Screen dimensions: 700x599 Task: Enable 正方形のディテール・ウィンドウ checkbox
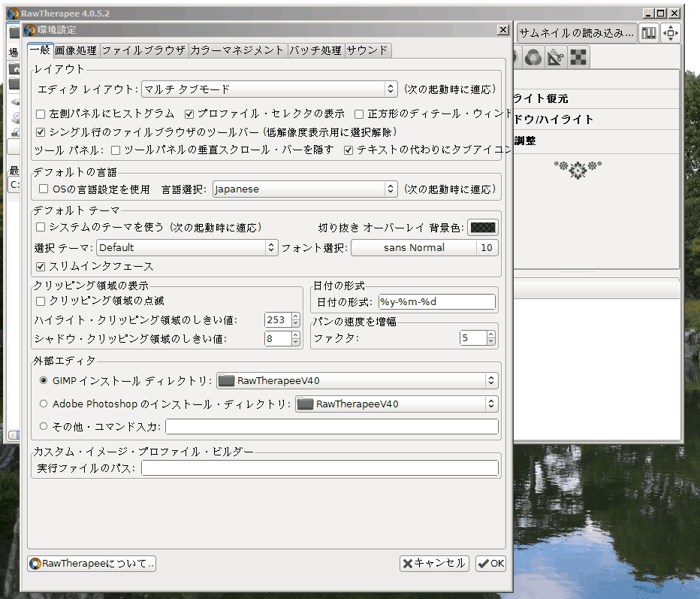point(359,114)
